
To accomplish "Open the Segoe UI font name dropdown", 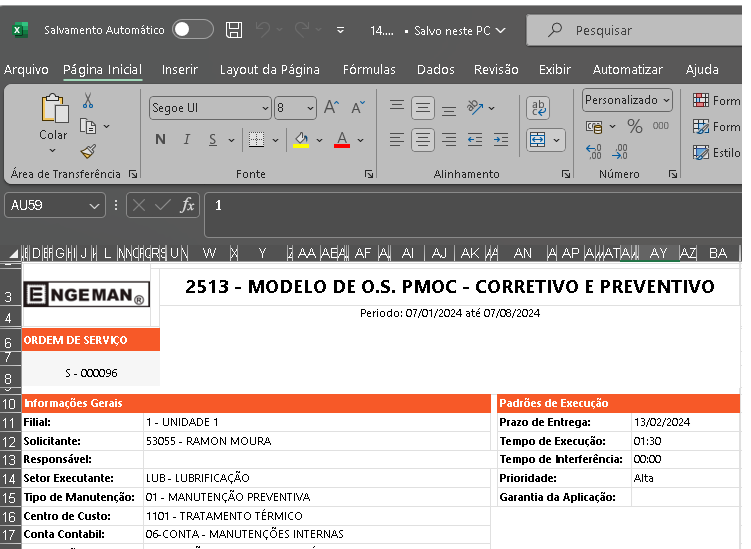I will [265, 108].
